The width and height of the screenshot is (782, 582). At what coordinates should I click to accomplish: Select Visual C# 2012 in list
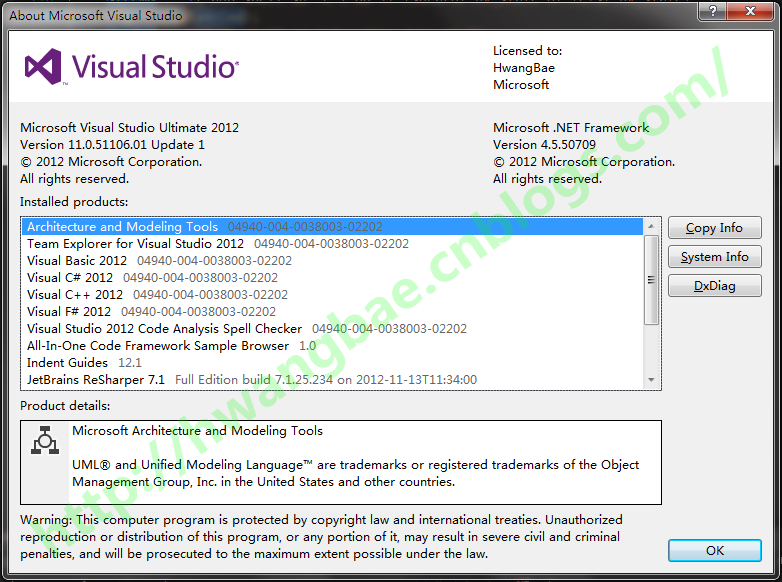[x=333, y=277]
